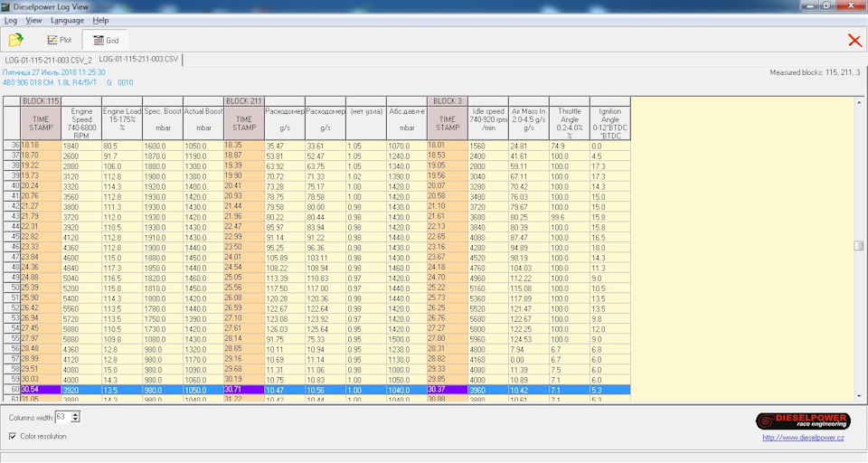Decrease columns width with down arrow
The height and width of the screenshot is (463, 868).
[76, 420]
